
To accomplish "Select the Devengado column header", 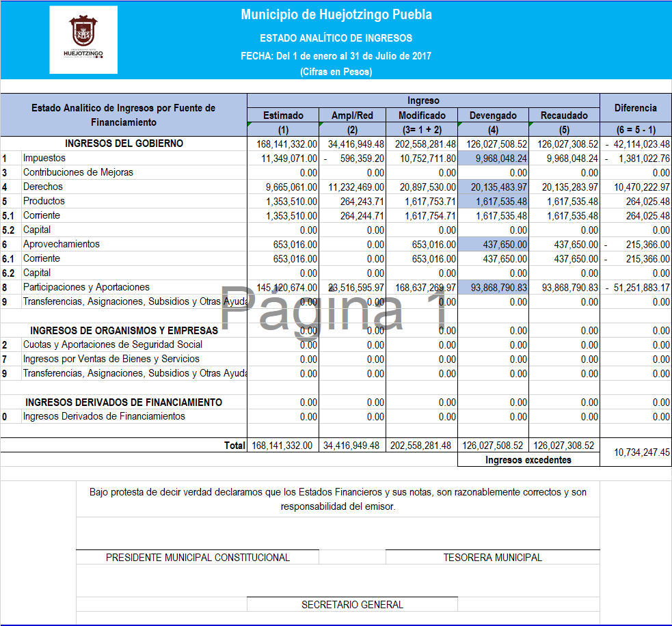I will coord(493,115).
